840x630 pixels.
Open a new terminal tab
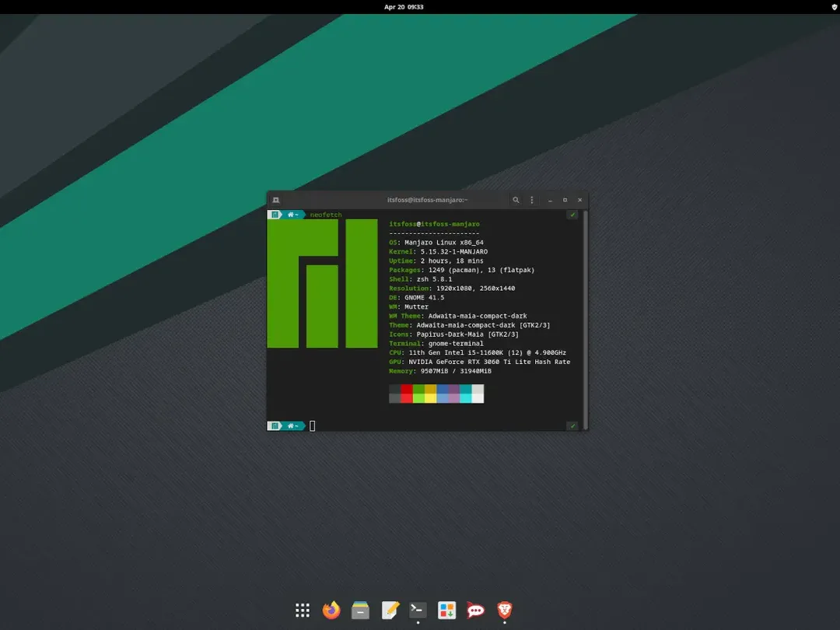point(275,200)
